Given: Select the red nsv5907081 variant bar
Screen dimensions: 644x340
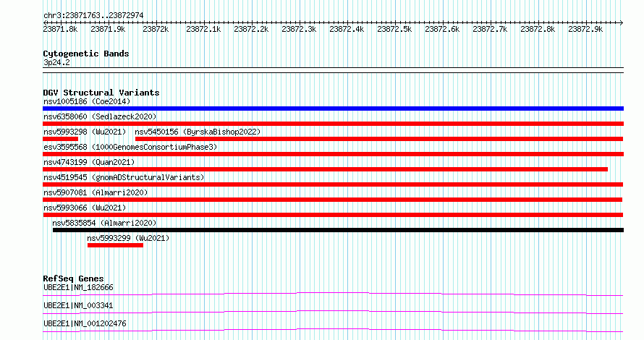Looking at the screenshot, I should pyautogui.click(x=333, y=200).
